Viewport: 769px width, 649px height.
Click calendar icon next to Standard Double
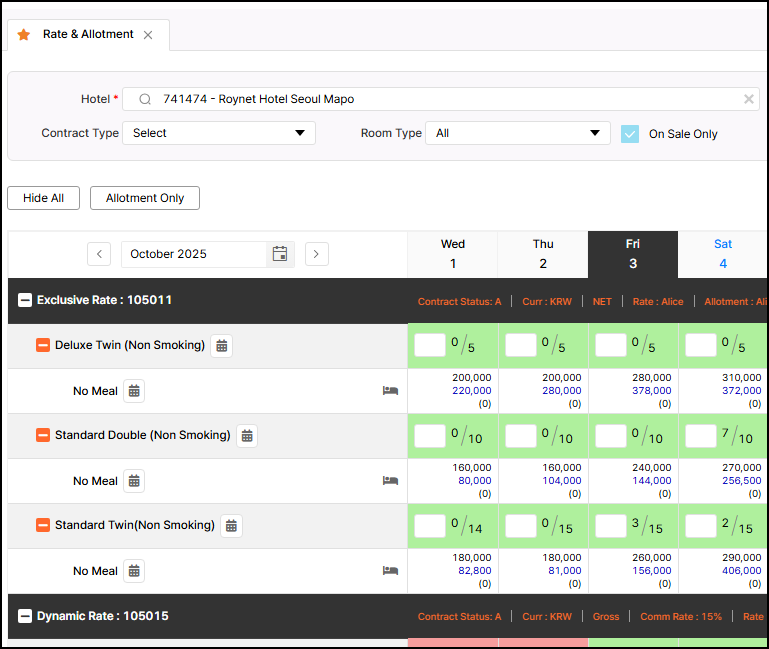pos(247,436)
